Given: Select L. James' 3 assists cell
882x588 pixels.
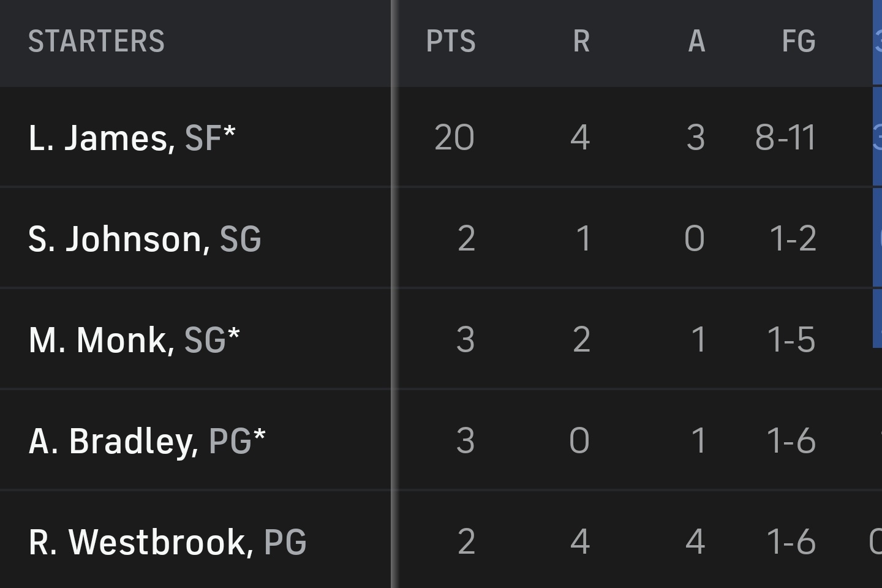Looking at the screenshot, I should tap(696, 137).
